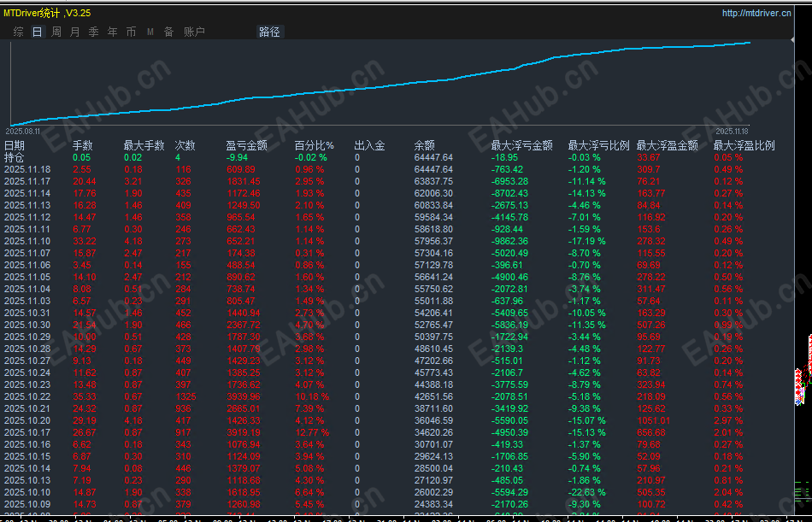Open the 周 weekly statistics tab
This screenshot has width=812, height=522.
(x=56, y=32)
